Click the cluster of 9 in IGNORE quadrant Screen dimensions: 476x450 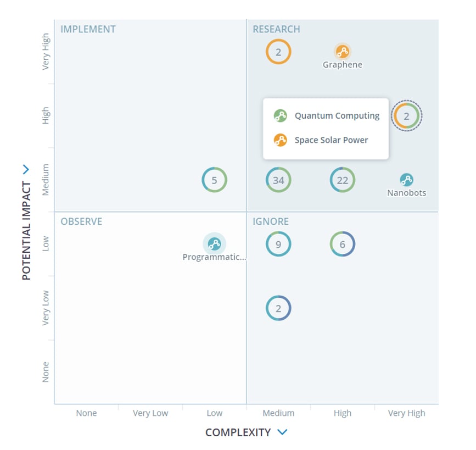pos(278,243)
